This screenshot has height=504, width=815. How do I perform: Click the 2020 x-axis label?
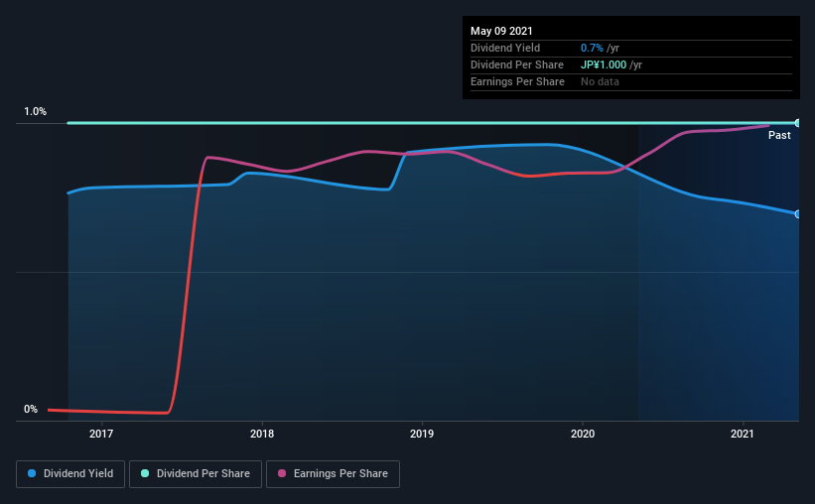[x=582, y=434]
